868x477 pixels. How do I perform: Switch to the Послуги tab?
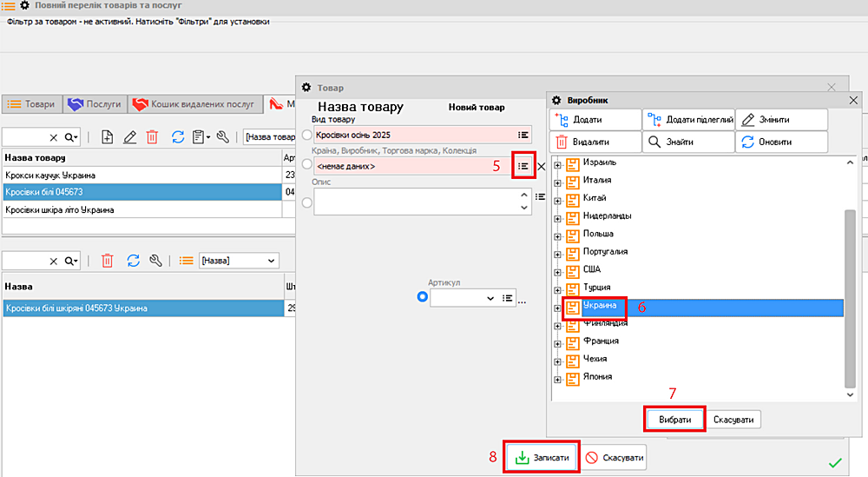pos(95,104)
